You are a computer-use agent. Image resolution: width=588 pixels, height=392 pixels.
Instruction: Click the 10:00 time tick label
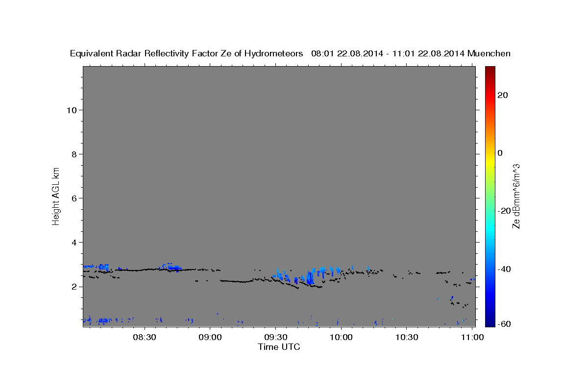[x=341, y=337]
